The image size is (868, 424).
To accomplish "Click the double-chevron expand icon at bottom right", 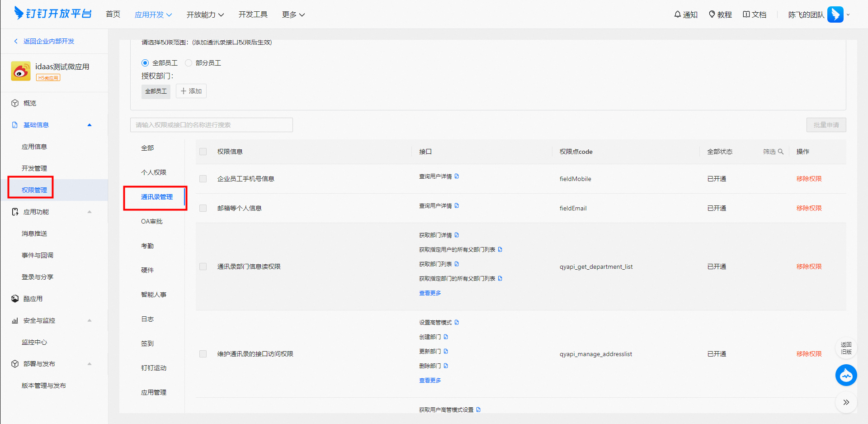I will (846, 402).
